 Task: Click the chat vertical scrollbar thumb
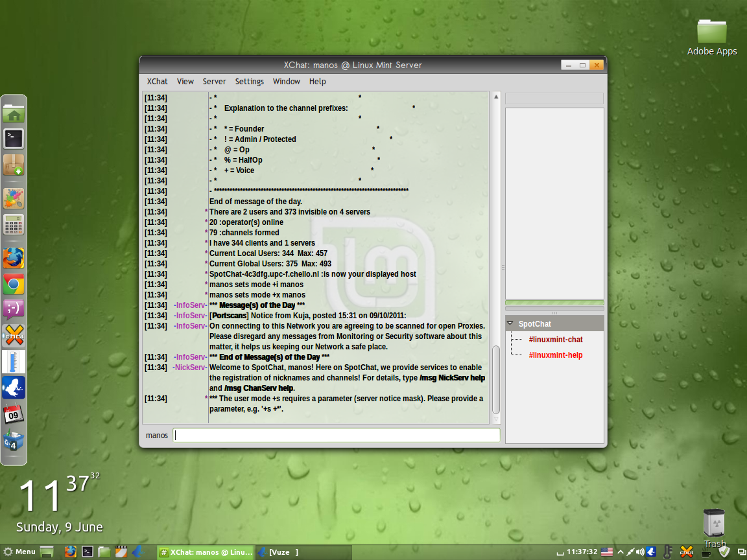496,380
